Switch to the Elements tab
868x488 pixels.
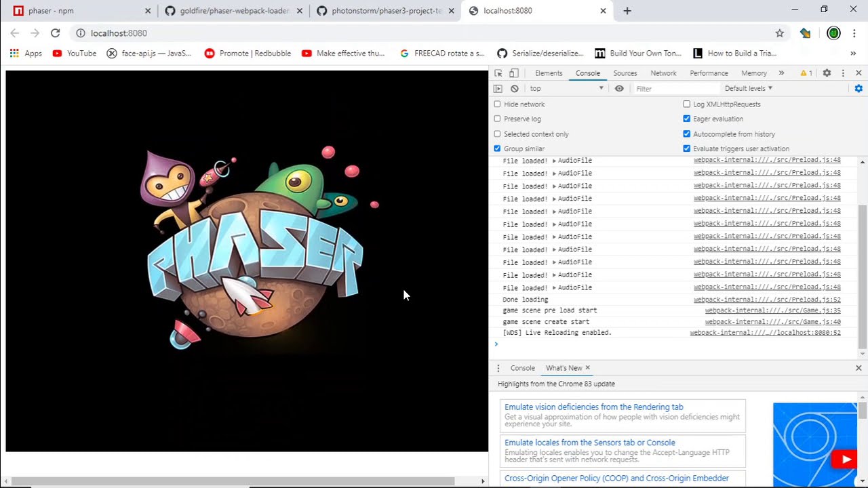tap(549, 73)
